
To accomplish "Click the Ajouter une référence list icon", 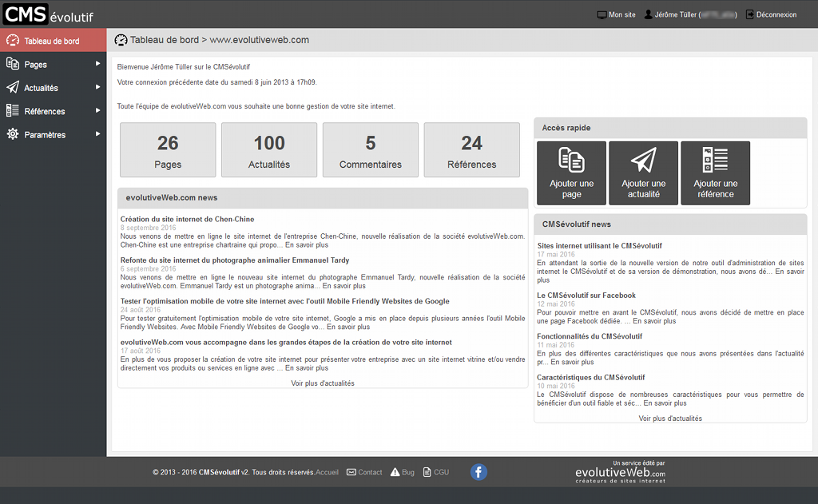I will tap(715, 160).
